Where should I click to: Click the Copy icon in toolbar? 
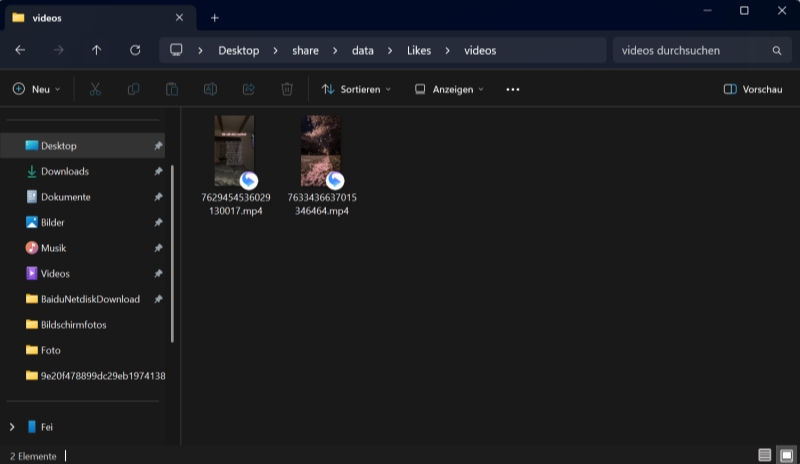pyautogui.click(x=134, y=89)
